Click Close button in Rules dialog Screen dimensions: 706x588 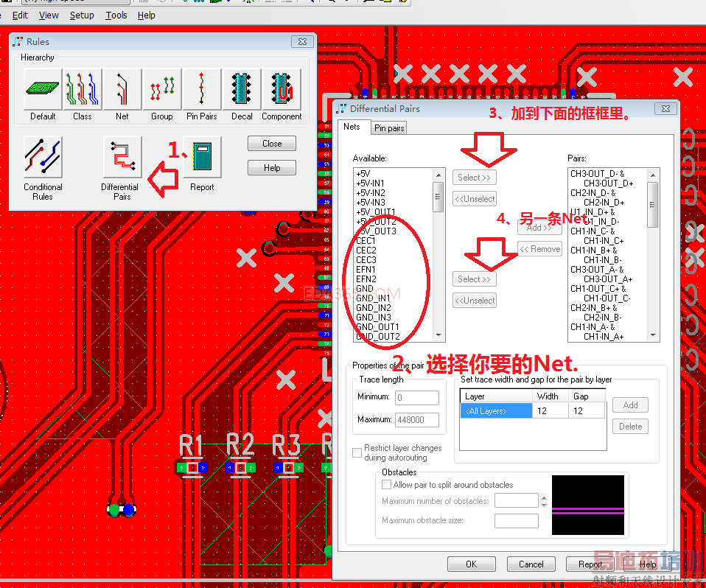coord(272,144)
